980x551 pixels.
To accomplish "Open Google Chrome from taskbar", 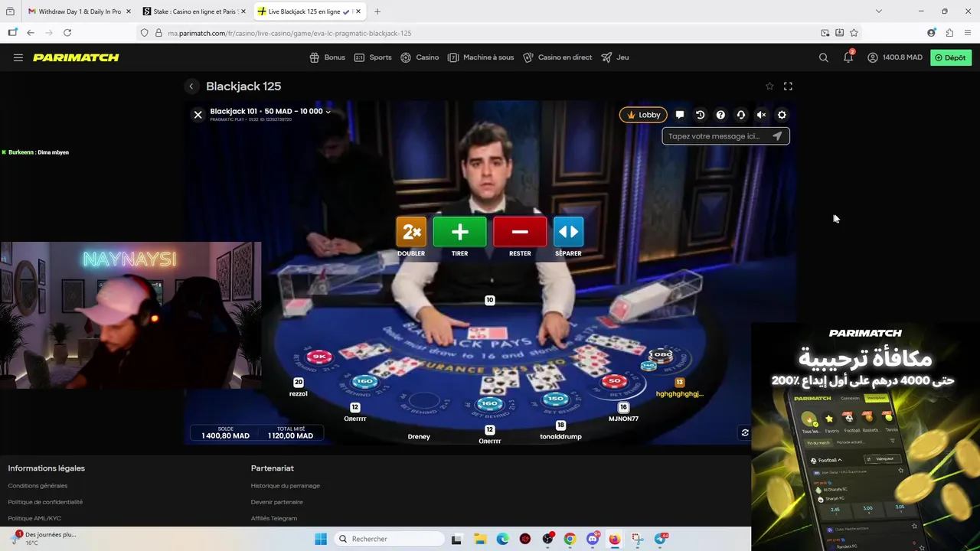I will tap(570, 539).
